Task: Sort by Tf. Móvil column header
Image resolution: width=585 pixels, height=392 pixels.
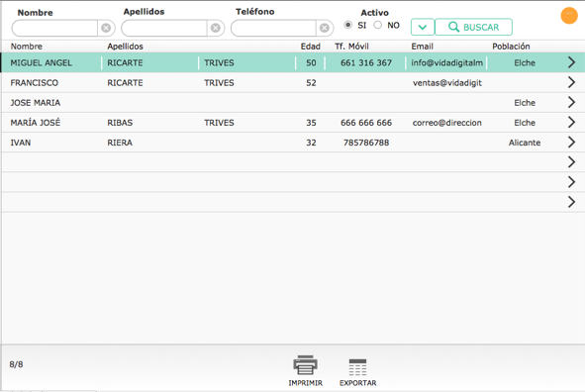Action: click(x=351, y=47)
